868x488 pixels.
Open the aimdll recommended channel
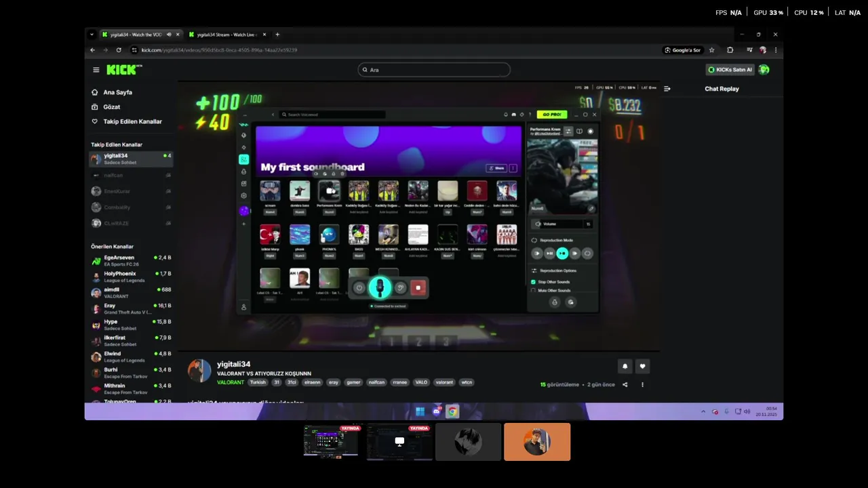click(131, 292)
